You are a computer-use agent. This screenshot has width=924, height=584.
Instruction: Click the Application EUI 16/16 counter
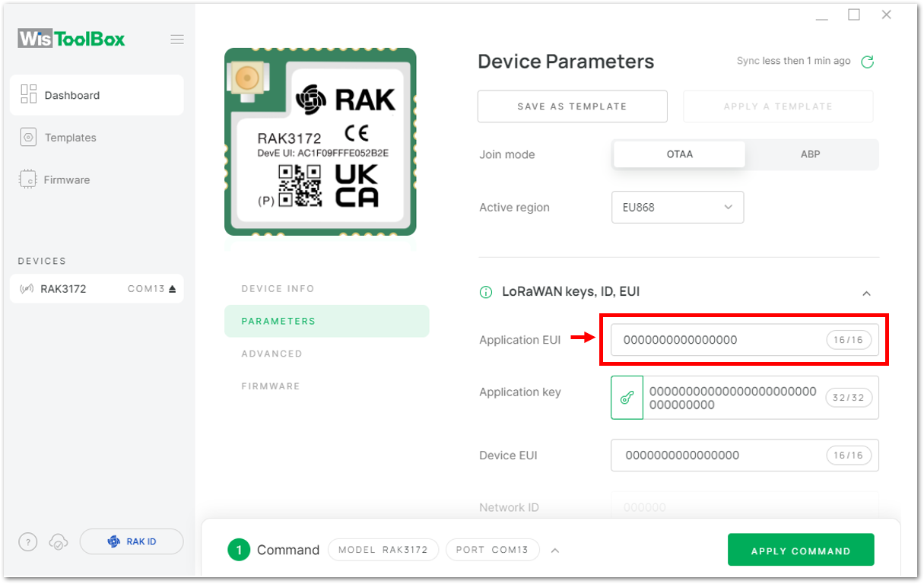pyautogui.click(x=849, y=340)
